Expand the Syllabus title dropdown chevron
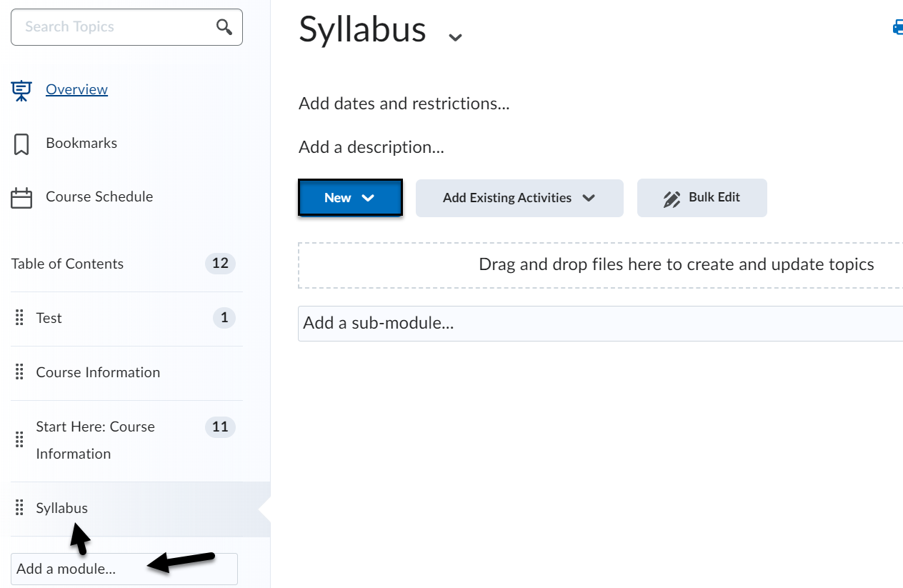The width and height of the screenshot is (903, 588). pyautogui.click(x=455, y=37)
